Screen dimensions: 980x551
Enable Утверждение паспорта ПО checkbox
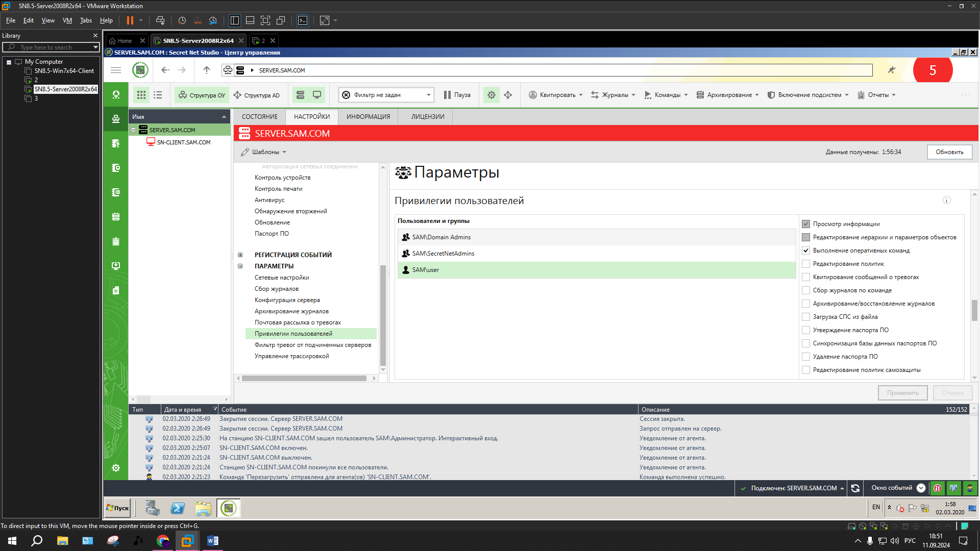(806, 330)
